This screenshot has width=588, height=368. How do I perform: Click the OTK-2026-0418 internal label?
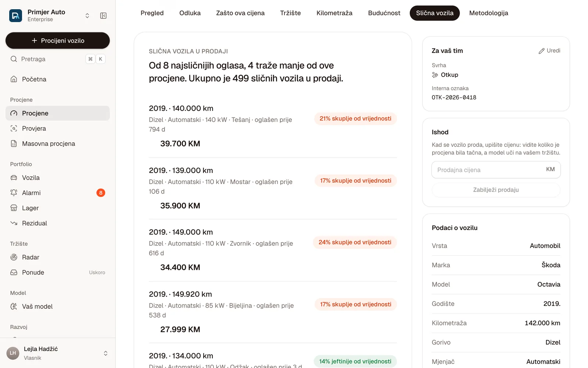click(x=454, y=98)
